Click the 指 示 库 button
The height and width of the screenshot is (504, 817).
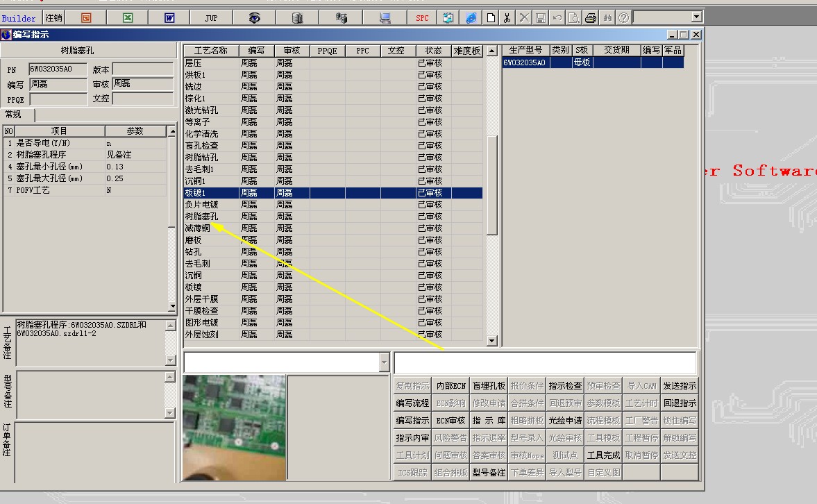[x=489, y=420]
